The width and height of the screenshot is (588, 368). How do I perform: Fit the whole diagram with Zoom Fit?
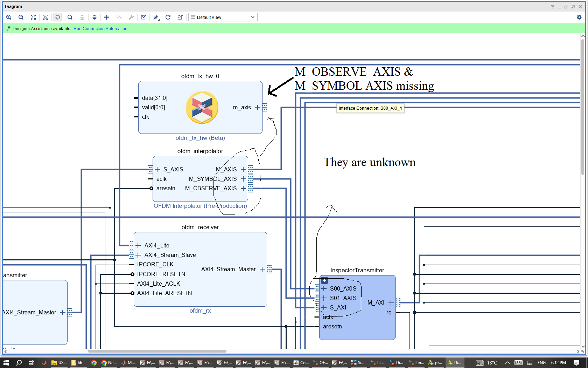33,17
